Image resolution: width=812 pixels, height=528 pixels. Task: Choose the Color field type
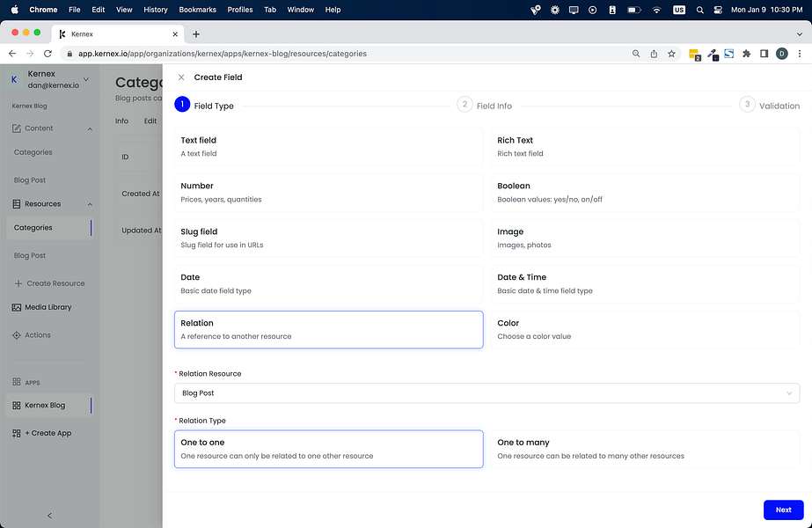(x=645, y=329)
